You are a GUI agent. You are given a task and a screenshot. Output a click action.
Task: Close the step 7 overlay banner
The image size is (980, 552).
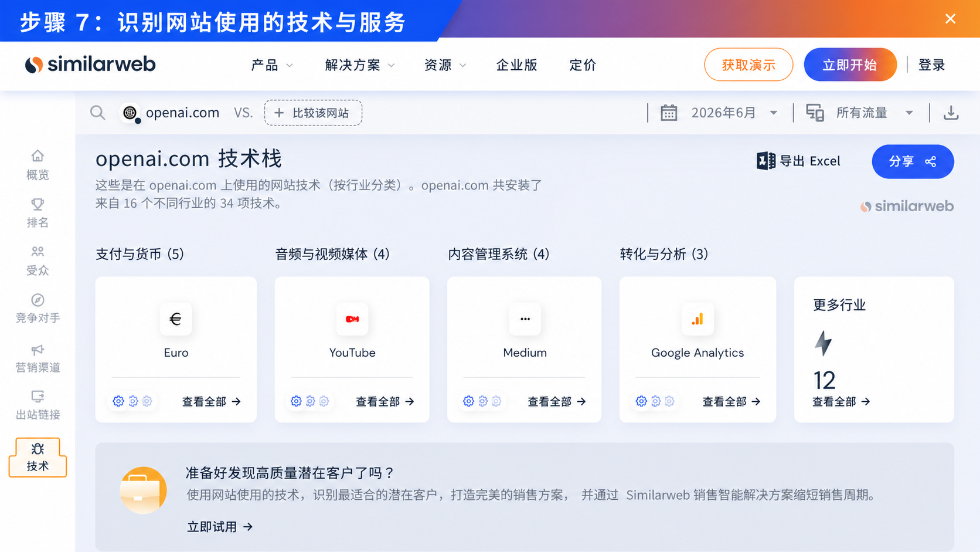tap(950, 19)
